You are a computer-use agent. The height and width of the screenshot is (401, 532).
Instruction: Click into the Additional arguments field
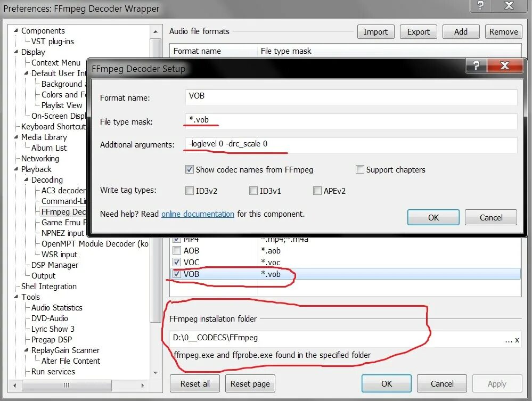[x=351, y=145]
